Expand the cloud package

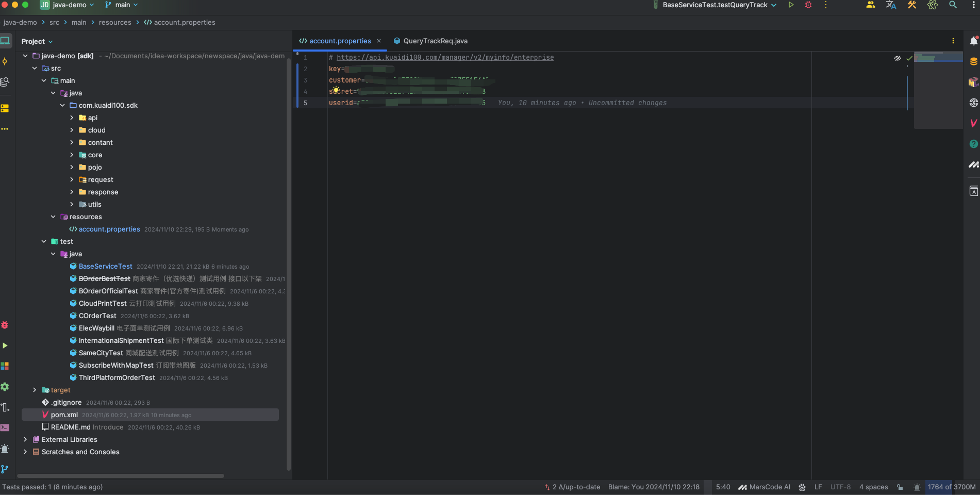tap(72, 130)
